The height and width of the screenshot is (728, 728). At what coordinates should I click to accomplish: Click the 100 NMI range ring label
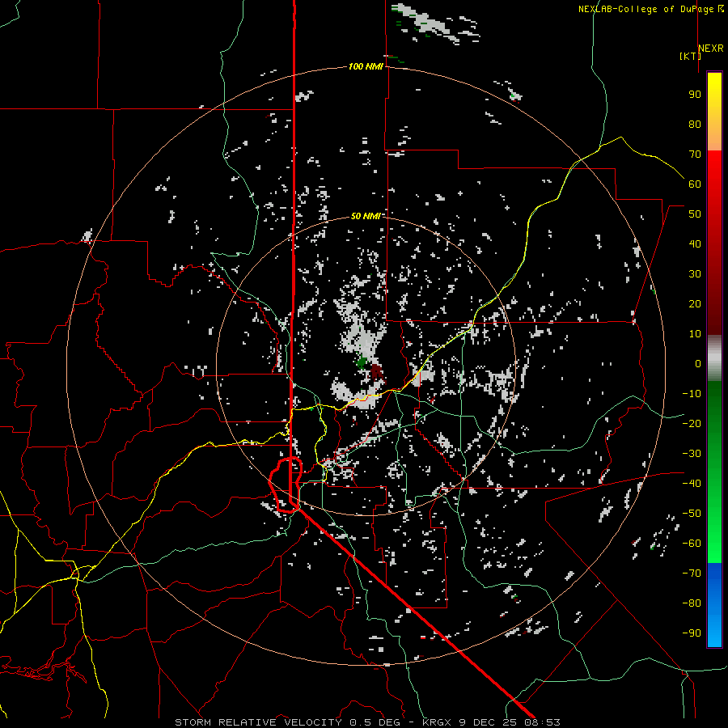tap(366, 67)
